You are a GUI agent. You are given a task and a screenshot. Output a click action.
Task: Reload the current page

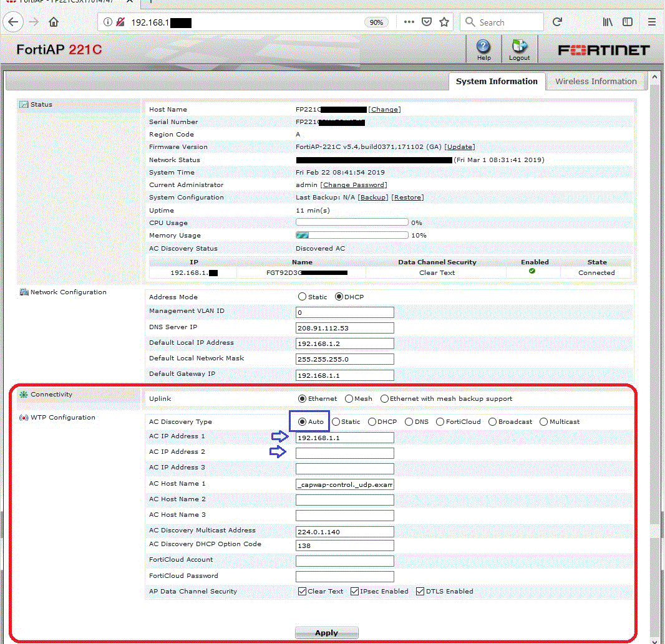coord(557,22)
